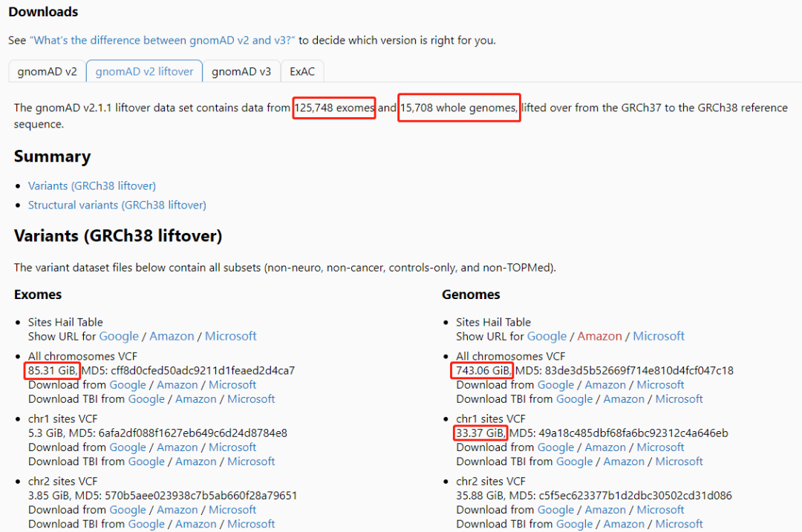Open the ExAC tab
This screenshot has height=532, width=802.
(x=302, y=71)
